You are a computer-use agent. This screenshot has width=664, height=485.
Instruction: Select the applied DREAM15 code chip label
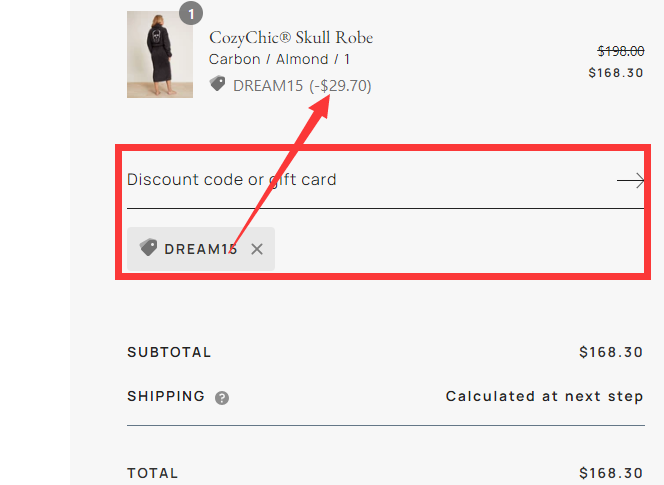tap(201, 249)
